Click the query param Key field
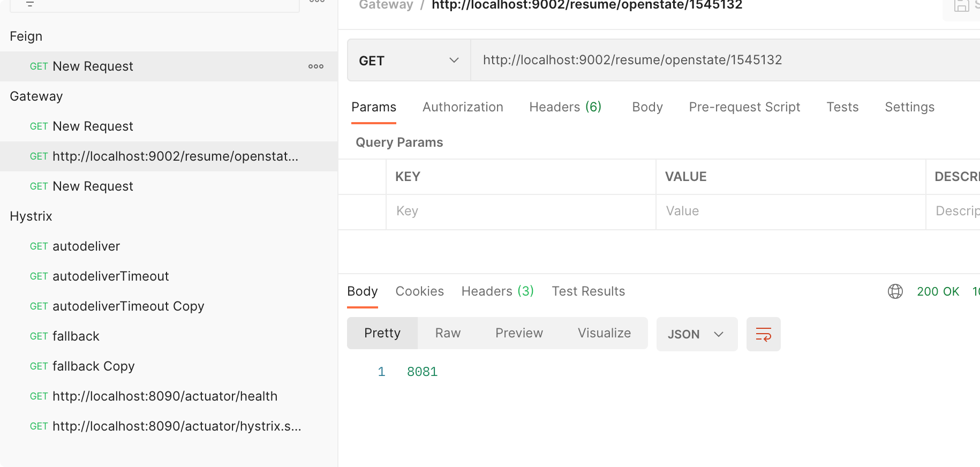980x467 pixels. (x=521, y=212)
